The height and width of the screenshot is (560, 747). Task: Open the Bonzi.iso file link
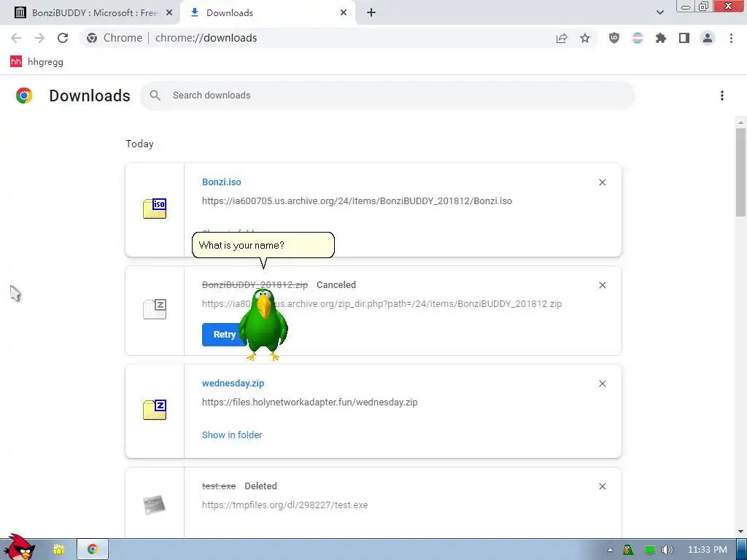pos(222,182)
